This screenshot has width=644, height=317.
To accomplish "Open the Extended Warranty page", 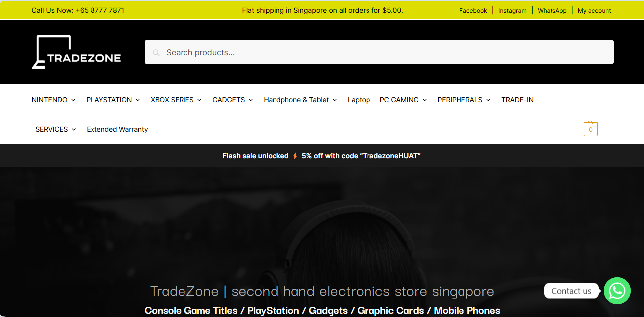I will click(117, 129).
